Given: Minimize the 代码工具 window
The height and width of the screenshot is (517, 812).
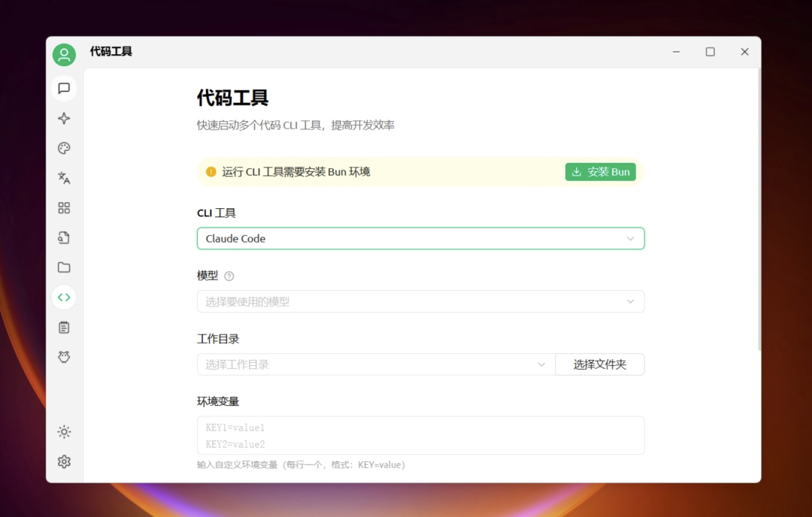Looking at the screenshot, I should (677, 52).
